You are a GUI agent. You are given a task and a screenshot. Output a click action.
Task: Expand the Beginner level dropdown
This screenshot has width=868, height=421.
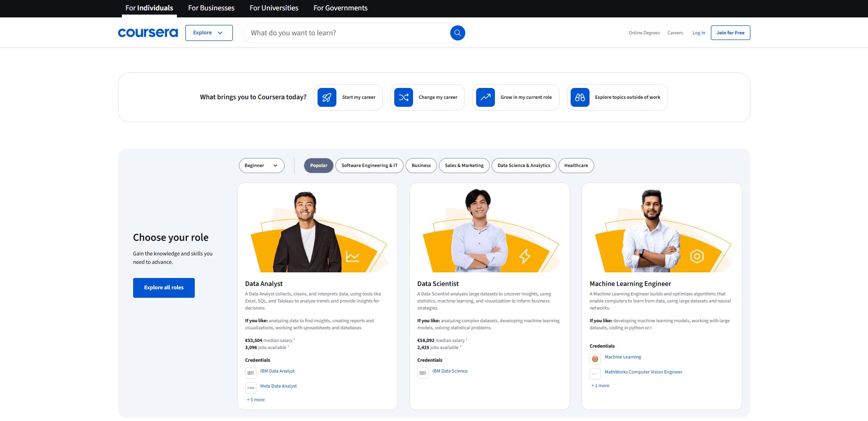click(x=262, y=166)
